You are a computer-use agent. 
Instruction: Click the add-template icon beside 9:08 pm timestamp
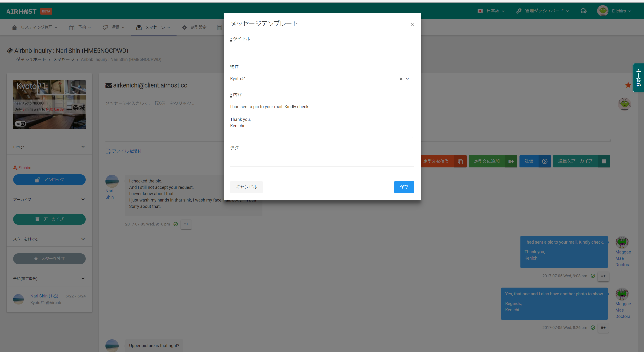(x=603, y=276)
